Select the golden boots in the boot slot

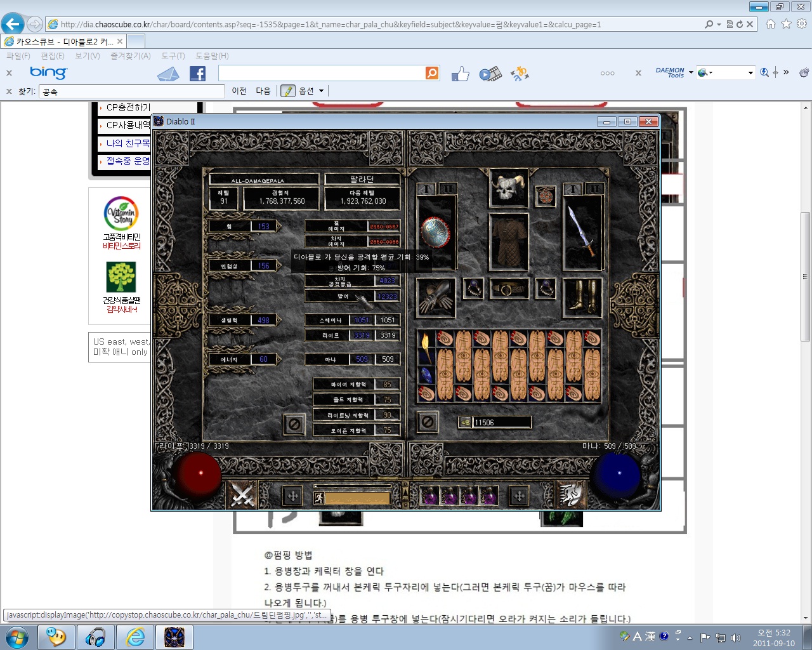click(x=582, y=297)
